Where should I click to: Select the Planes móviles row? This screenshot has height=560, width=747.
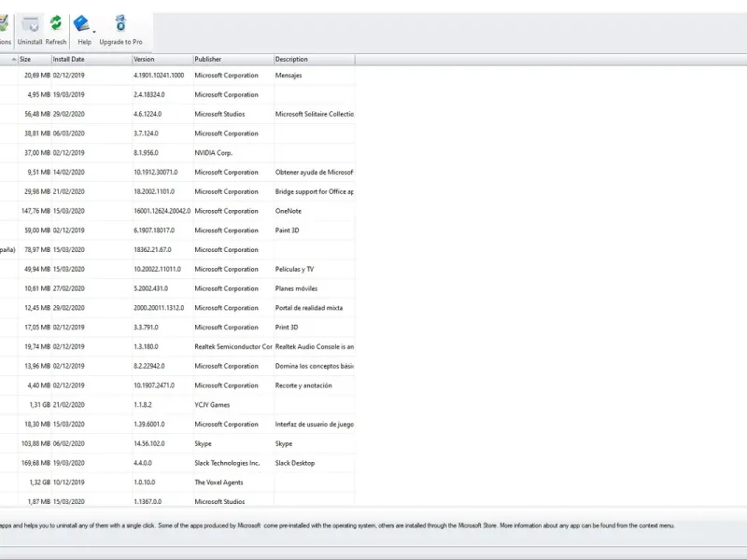coord(177,288)
